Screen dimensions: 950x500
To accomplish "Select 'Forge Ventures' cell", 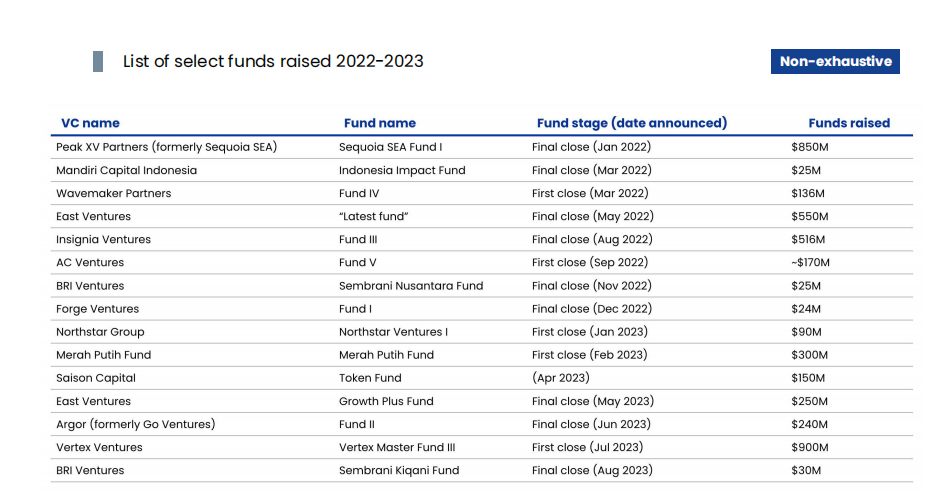I will coord(98,309).
